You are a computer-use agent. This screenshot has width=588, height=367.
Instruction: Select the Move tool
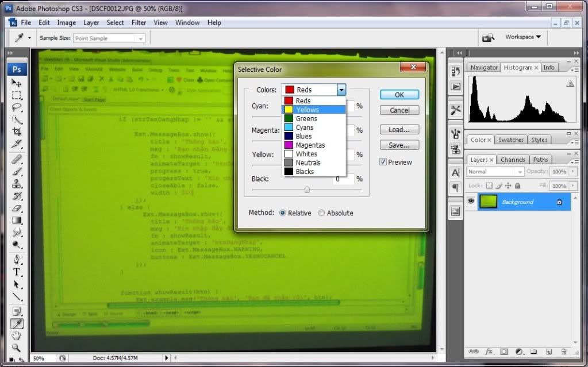17,83
